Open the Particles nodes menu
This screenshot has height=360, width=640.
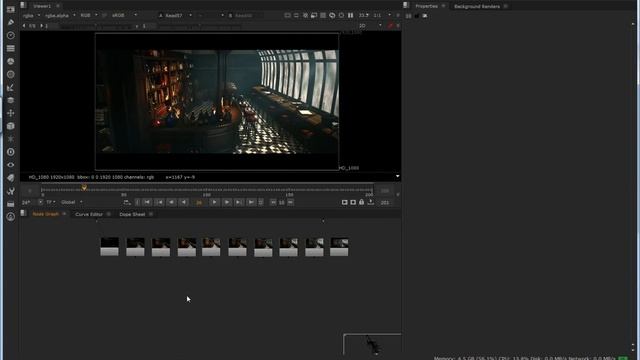[x=11, y=139]
